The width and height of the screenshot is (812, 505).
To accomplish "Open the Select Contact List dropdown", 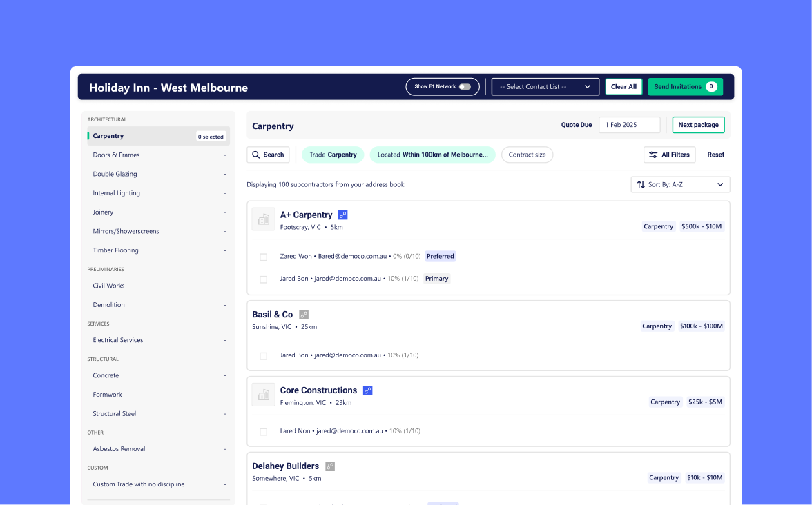I will coord(545,87).
